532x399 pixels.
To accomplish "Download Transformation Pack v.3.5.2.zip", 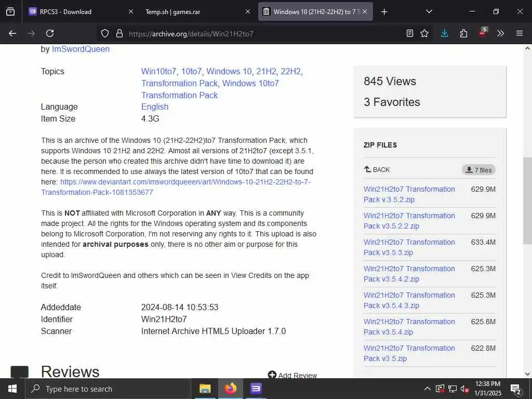I will pyautogui.click(x=409, y=194).
